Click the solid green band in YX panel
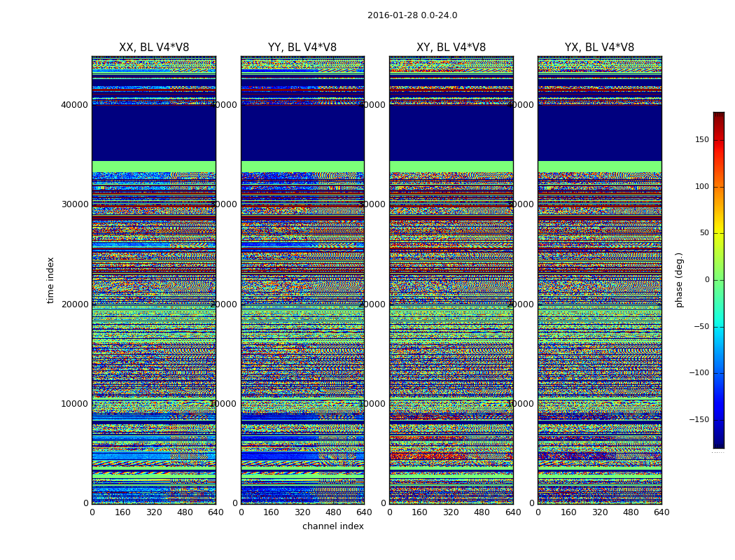This screenshot has width=735, height=560. pyautogui.click(x=599, y=167)
